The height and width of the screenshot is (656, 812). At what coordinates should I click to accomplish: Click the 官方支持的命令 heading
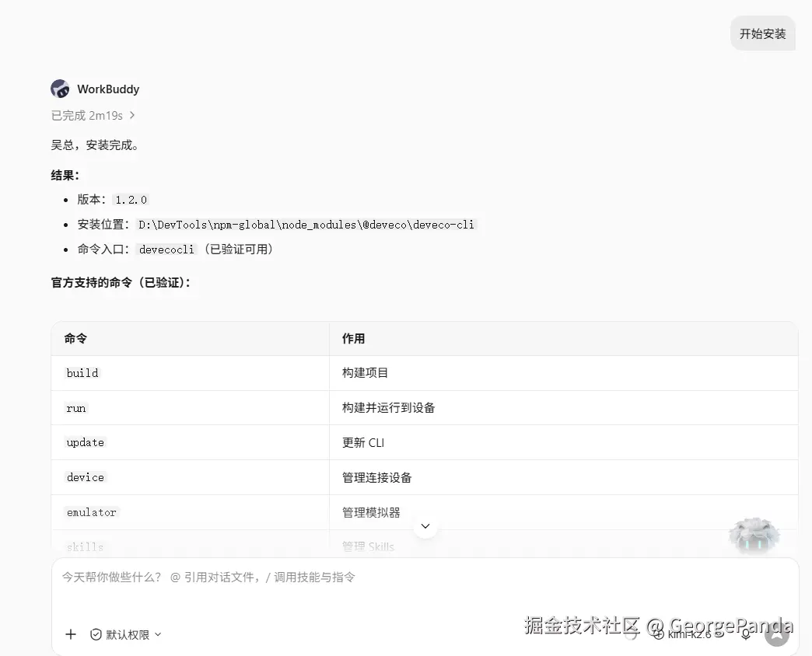click(x=121, y=282)
